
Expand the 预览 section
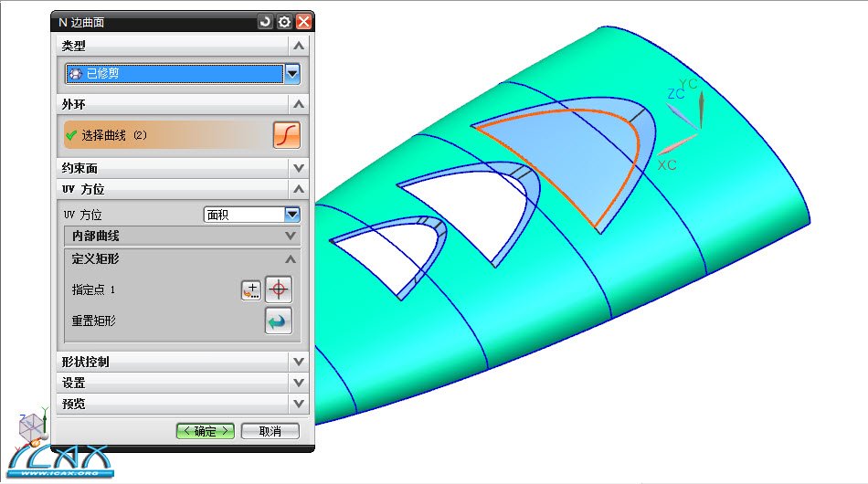(299, 404)
